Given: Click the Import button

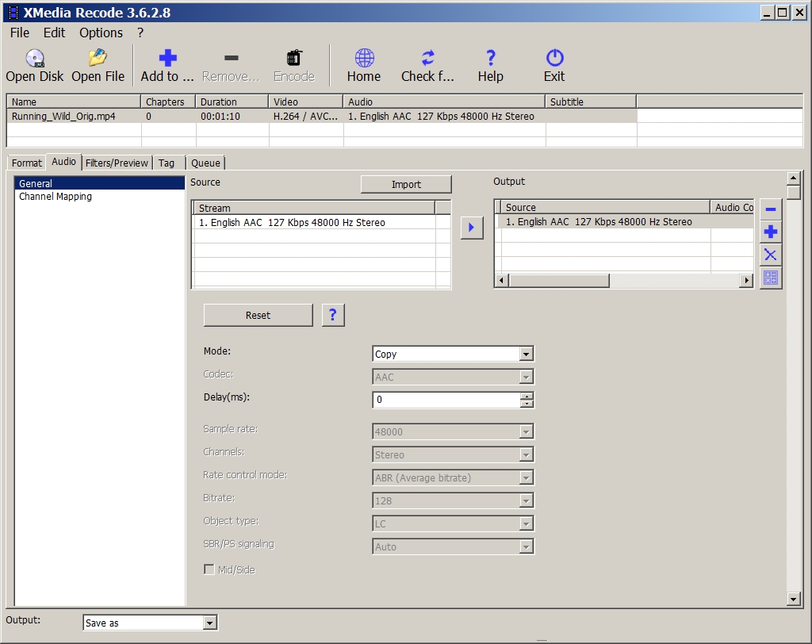Looking at the screenshot, I should click(406, 185).
